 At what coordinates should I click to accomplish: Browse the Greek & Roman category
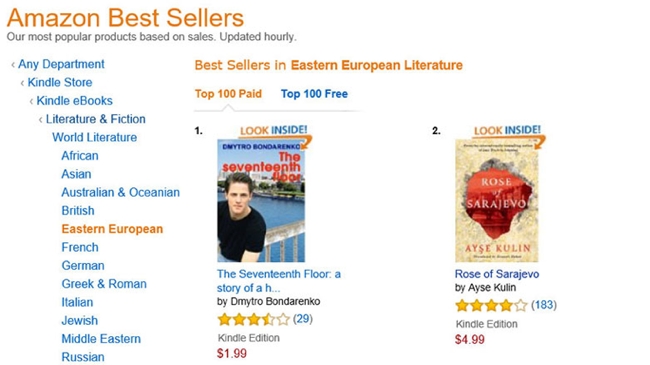(x=104, y=284)
